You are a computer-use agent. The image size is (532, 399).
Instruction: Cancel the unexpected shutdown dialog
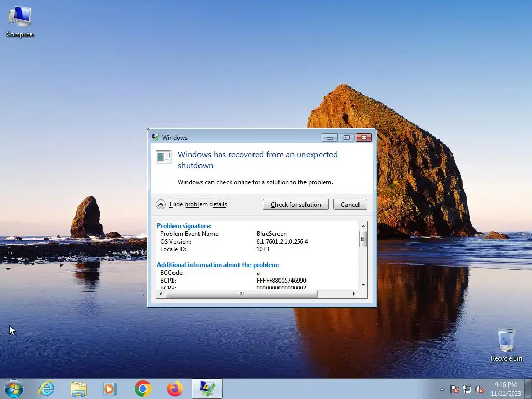350,204
